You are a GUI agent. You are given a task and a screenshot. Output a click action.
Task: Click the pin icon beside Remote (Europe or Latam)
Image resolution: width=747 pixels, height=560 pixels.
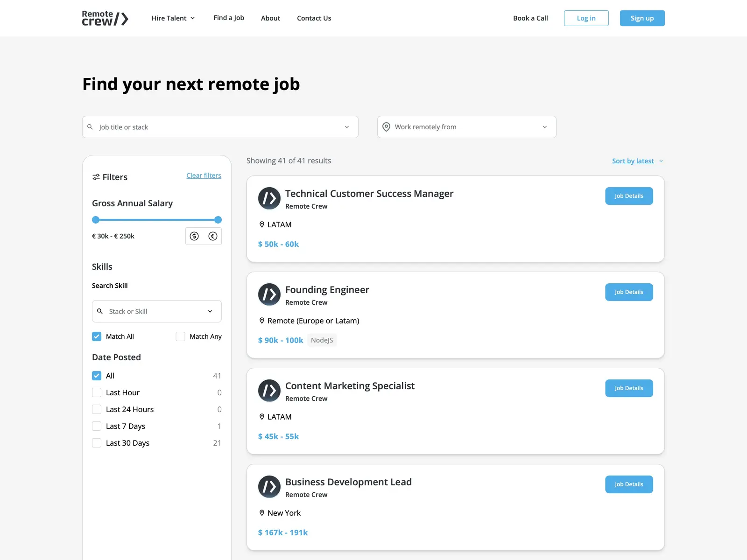tap(262, 321)
